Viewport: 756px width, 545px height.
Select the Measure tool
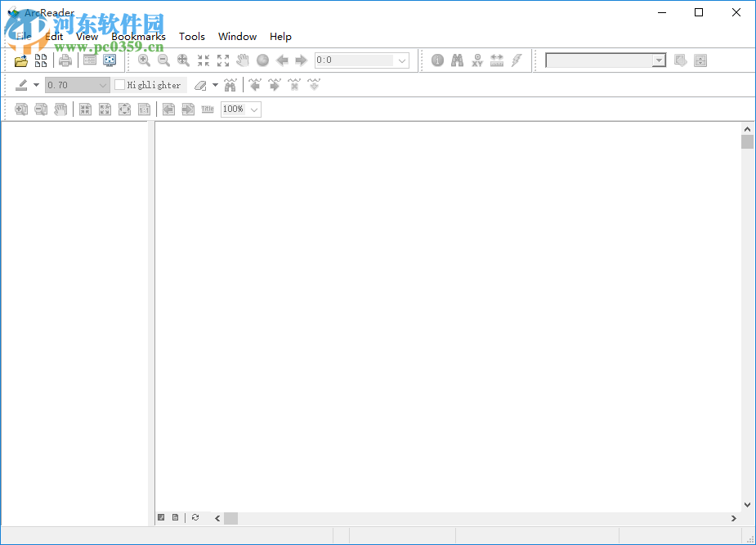click(x=496, y=60)
